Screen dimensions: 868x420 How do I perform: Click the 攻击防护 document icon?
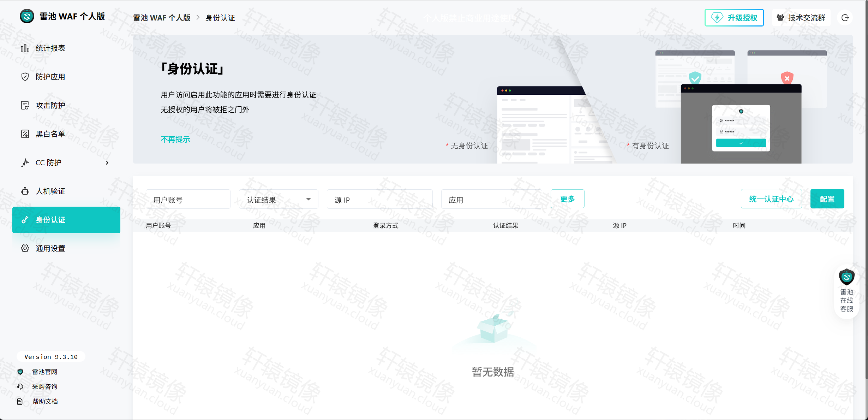click(x=25, y=105)
